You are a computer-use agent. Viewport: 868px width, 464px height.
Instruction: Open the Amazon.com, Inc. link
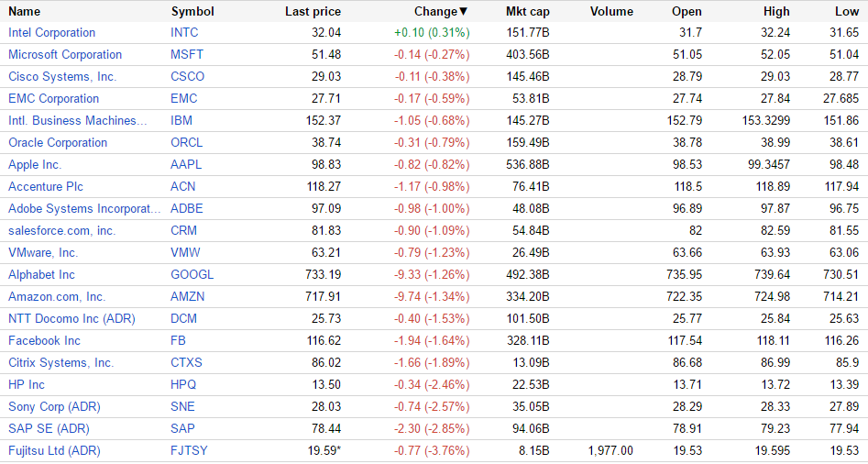pos(57,296)
